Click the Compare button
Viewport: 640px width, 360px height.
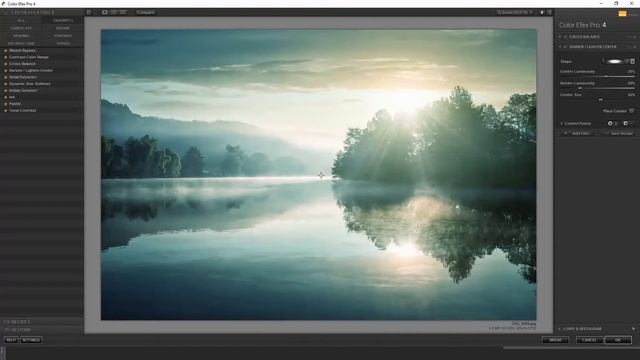click(145, 12)
